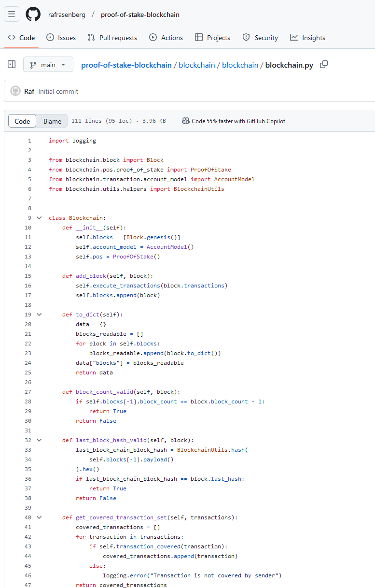Switch to the Security tab
This screenshot has width=375, height=588.
(260, 38)
